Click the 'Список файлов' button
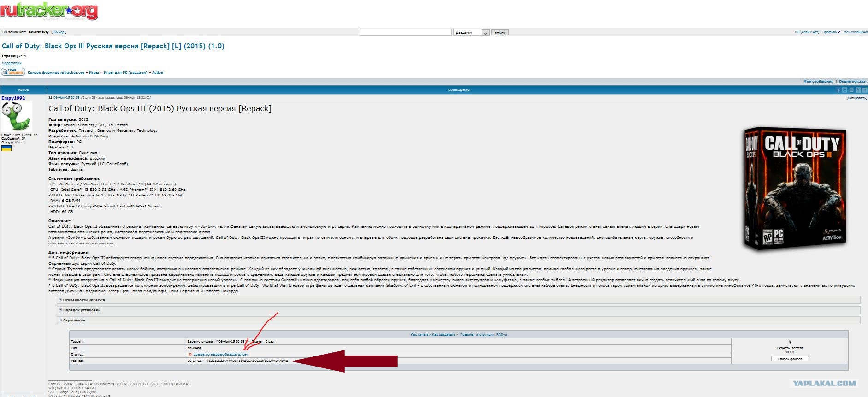The width and height of the screenshot is (868, 397). pyautogui.click(x=790, y=359)
